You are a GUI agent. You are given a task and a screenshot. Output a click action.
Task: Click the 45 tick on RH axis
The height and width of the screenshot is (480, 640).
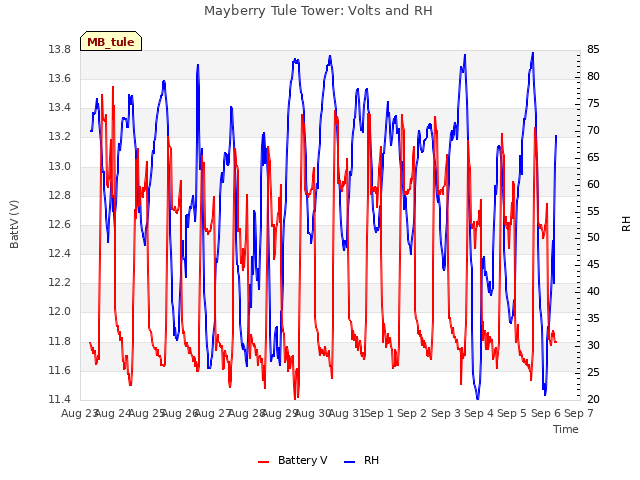click(x=593, y=264)
